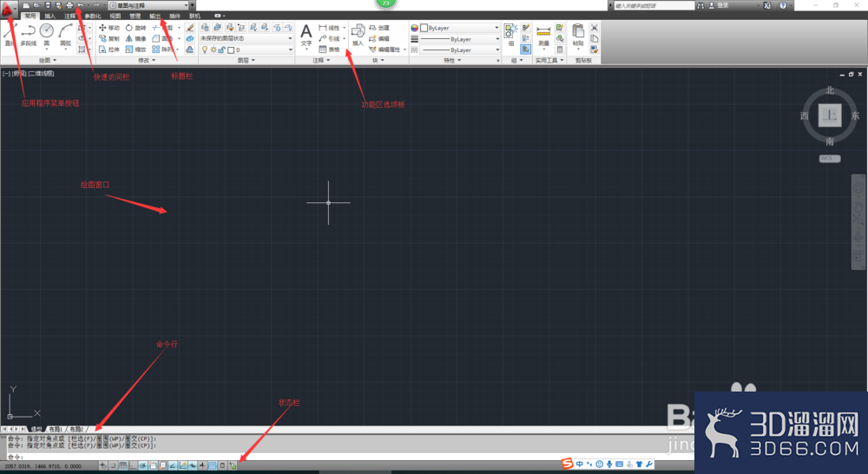Image resolution: width=868 pixels, height=474 pixels.
Task: Select the Circle (圆) tool
Action: point(47,34)
